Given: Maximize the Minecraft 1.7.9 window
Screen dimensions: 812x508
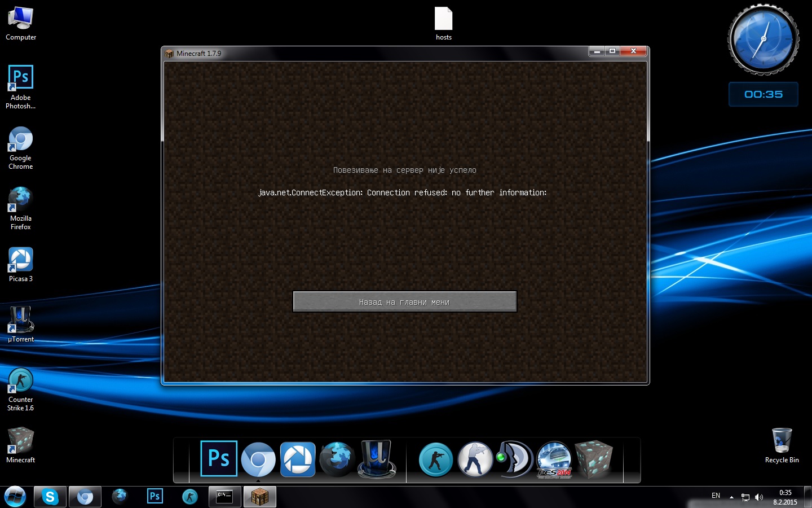Looking at the screenshot, I should click(x=612, y=51).
